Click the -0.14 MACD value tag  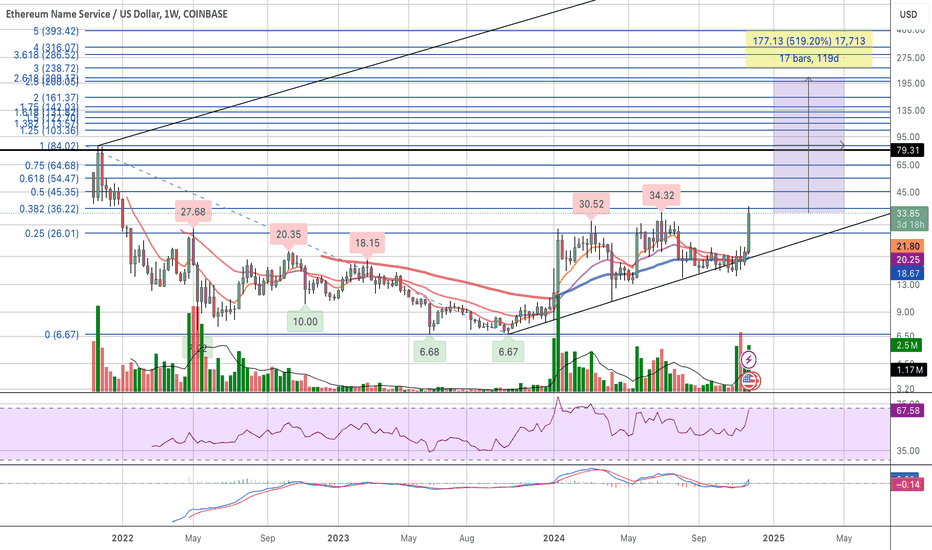pos(908,485)
